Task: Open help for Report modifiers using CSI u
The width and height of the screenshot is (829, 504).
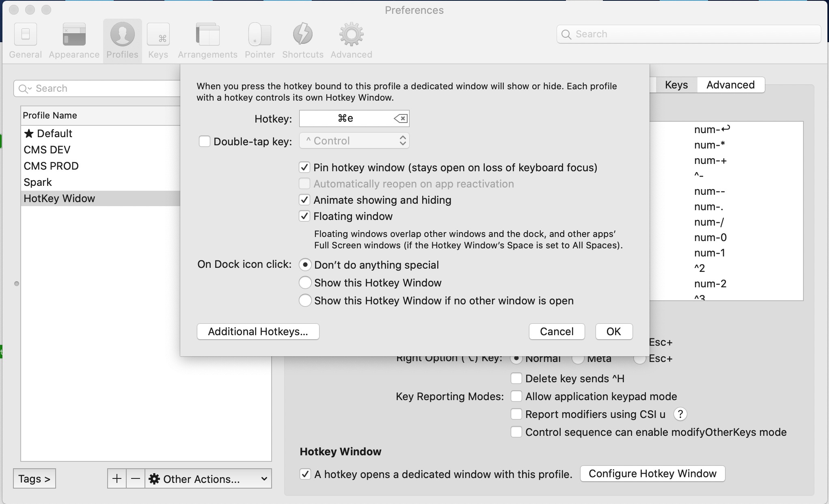Action: [680, 414]
